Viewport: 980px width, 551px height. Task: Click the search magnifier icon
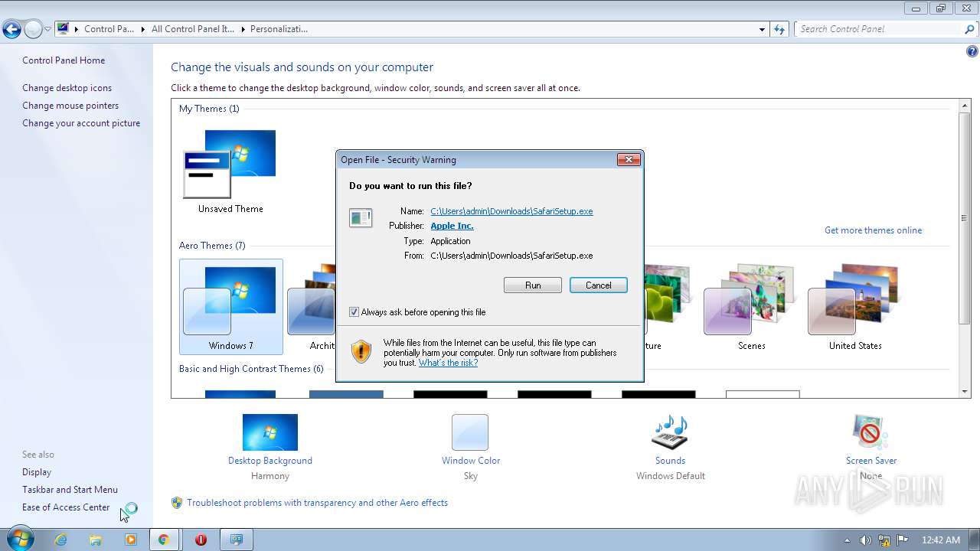pyautogui.click(x=970, y=29)
